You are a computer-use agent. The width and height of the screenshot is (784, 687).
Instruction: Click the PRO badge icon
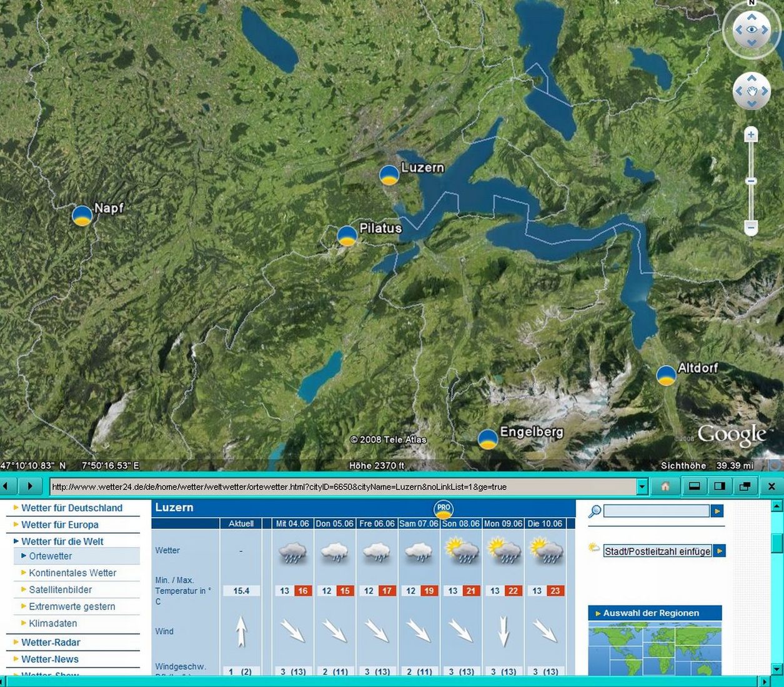[x=444, y=510]
